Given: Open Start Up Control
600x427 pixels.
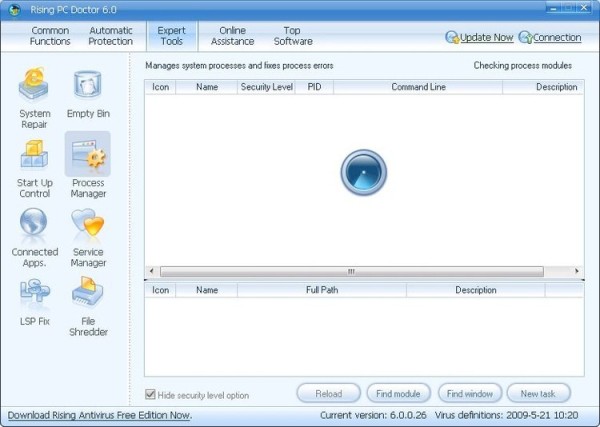Looking at the screenshot, I should (x=35, y=157).
